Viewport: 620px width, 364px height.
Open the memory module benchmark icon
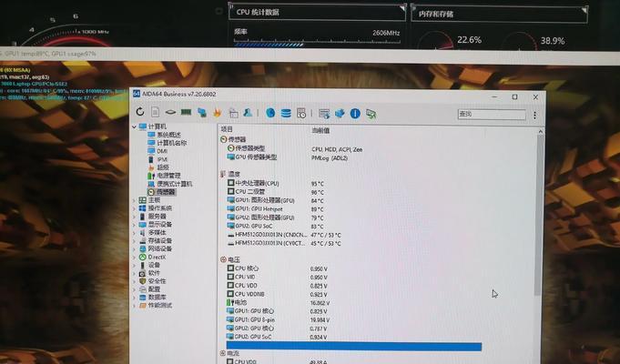pyautogui.click(x=186, y=113)
